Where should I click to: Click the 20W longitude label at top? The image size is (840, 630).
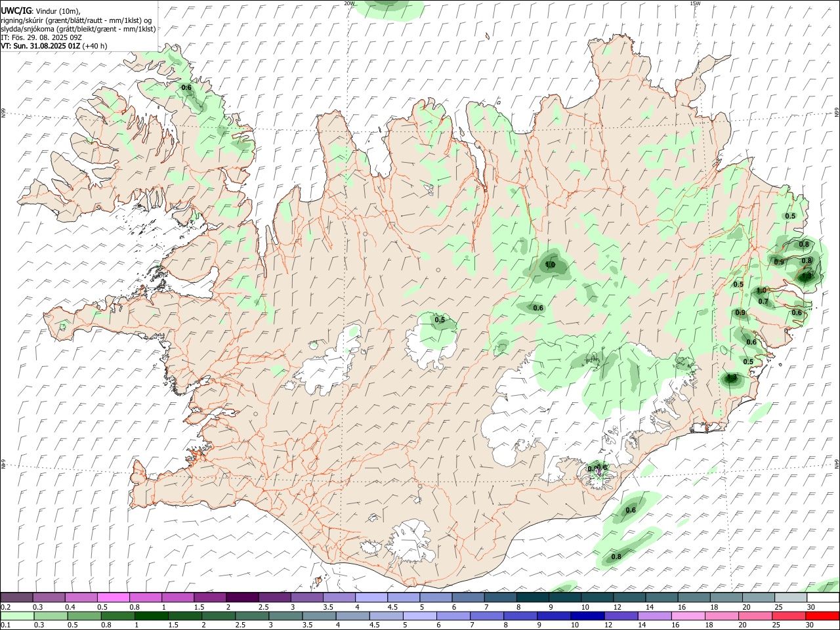(x=350, y=3)
